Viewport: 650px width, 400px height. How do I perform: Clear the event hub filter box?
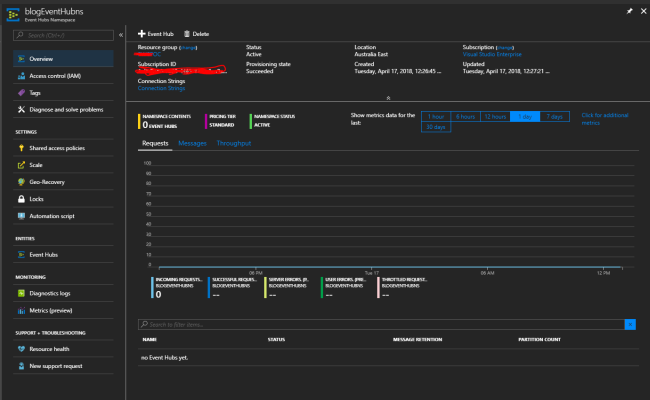pos(630,325)
